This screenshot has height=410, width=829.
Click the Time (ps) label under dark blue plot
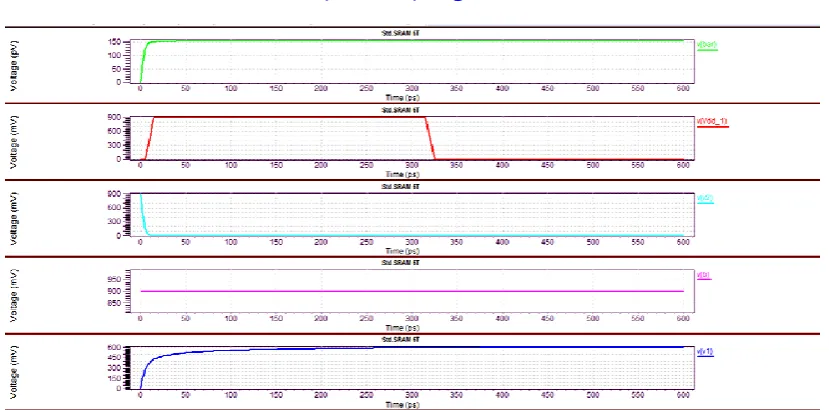coord(402,405)
